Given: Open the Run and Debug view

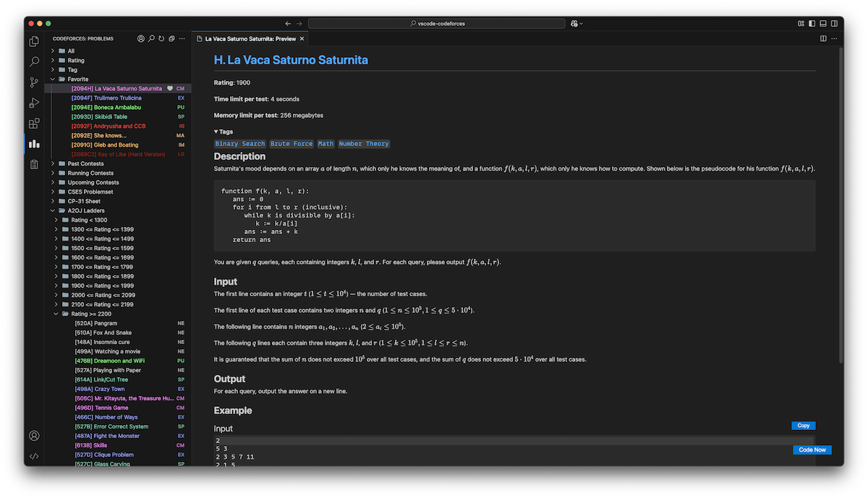Looking at the screenshot, I should click(x=34, y=103).
